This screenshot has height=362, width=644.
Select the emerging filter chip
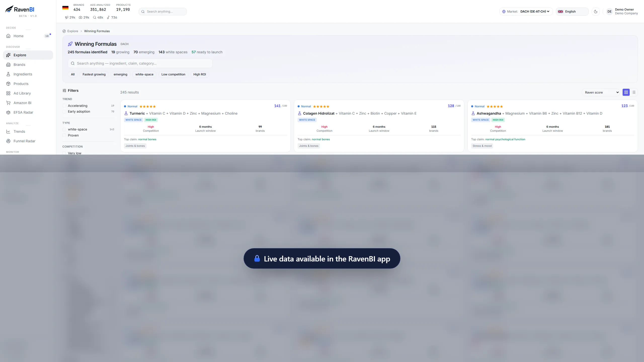[120, 74]
